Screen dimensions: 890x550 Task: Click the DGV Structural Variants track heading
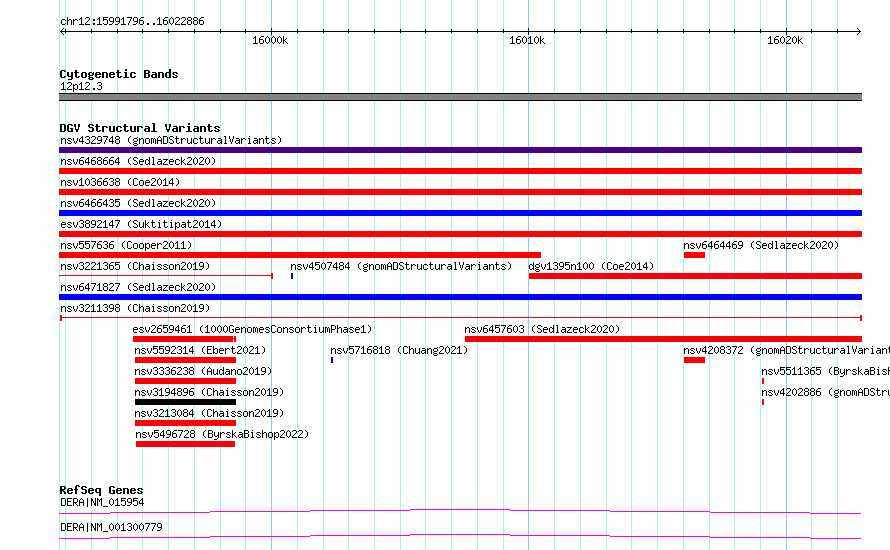click(140, 128)
